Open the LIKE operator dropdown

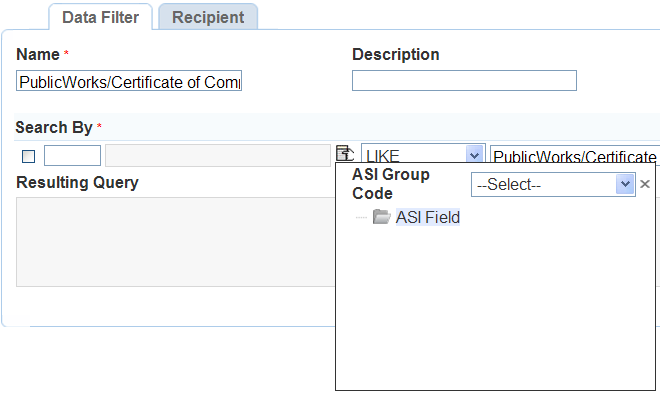click(423, 154)
